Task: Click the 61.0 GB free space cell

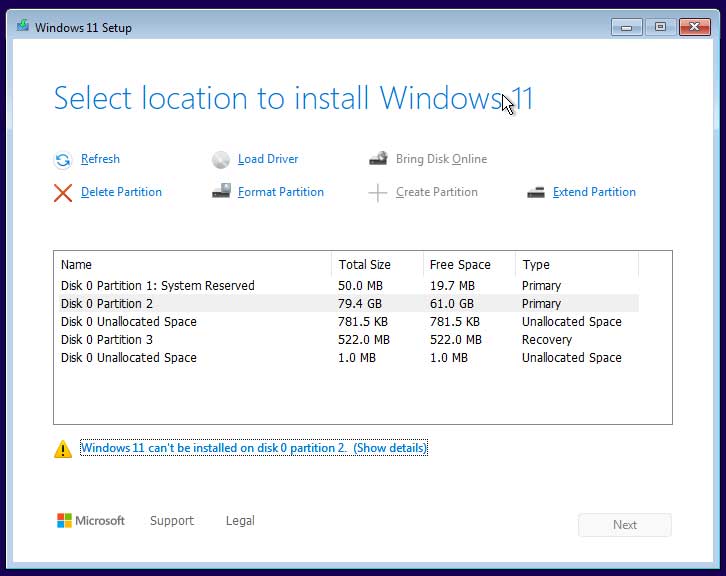Action: coord(451,303)
